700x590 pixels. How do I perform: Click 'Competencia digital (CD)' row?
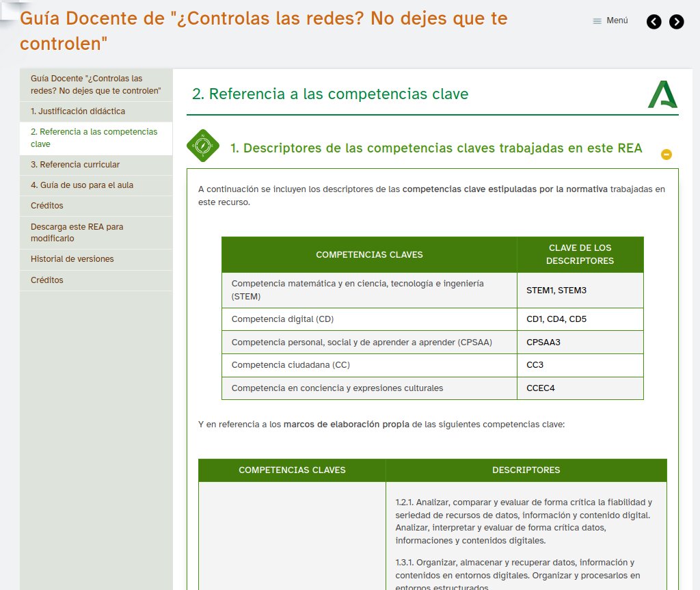pos(432,319)
